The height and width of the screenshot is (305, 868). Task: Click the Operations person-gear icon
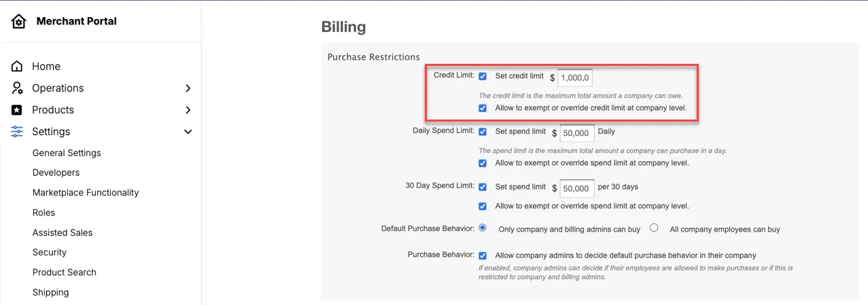[x=18, y=88]
